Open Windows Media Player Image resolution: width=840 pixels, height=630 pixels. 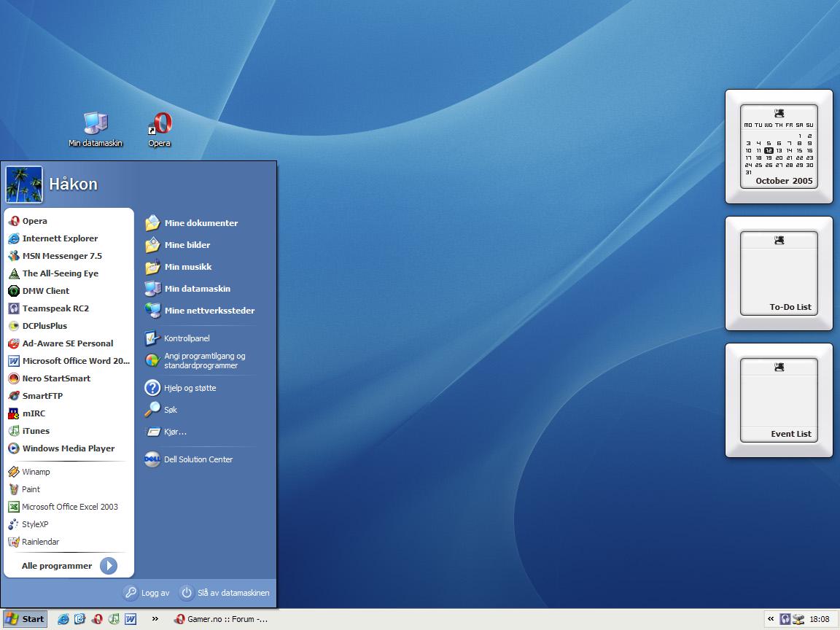point(69,448)
